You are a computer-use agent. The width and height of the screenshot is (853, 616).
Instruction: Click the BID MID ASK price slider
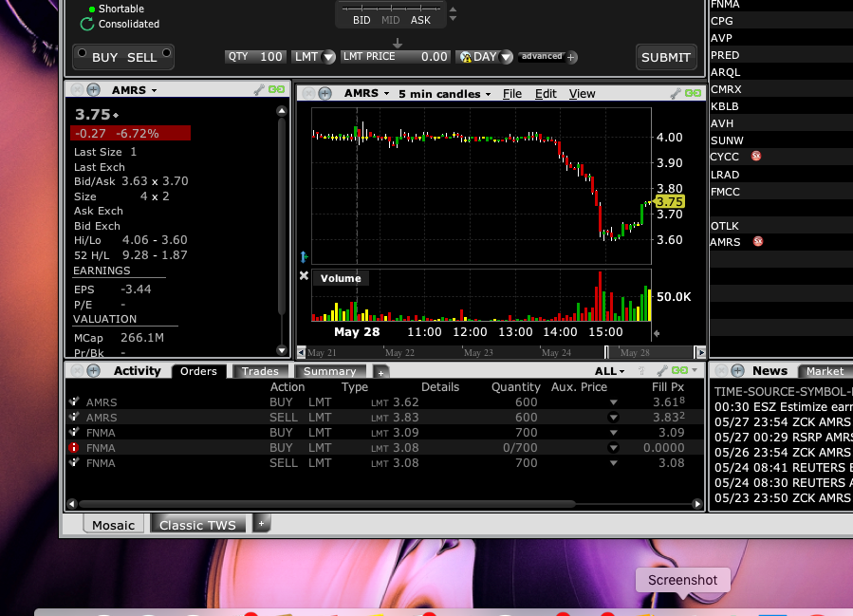(x=392, y=10)
